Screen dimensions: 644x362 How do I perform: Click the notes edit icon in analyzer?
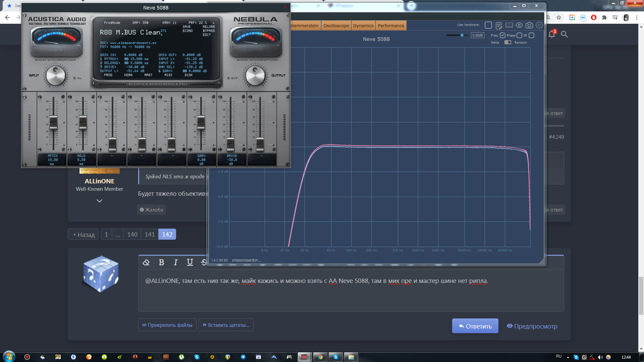click(499, 25)
